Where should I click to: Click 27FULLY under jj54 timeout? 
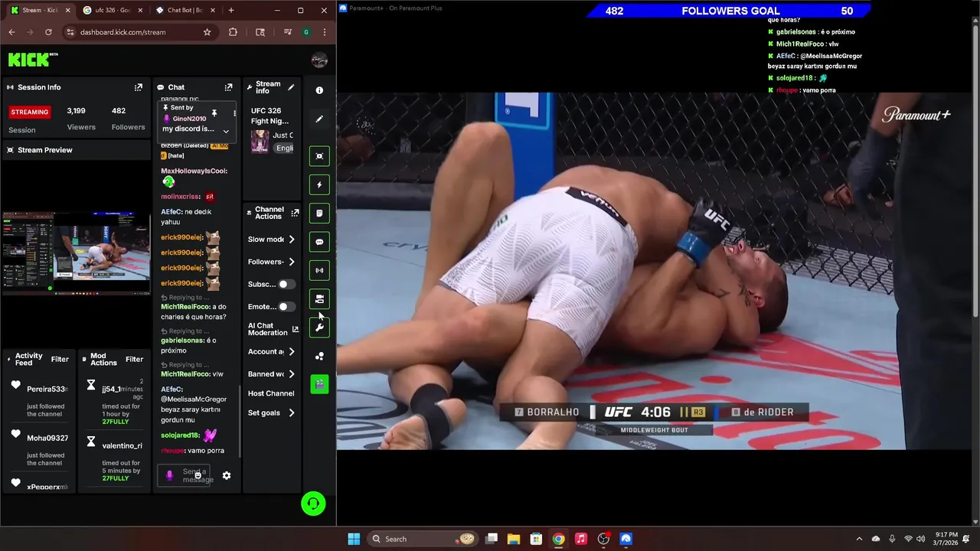tap(115, 422)
